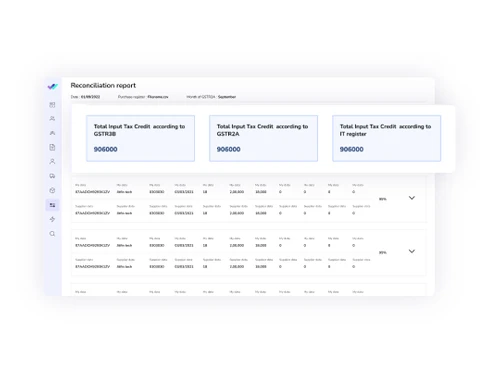Viewport: 500px width, 375px height.
Task: Click the September month of GSTR2A value
Action: coord(227,97)
